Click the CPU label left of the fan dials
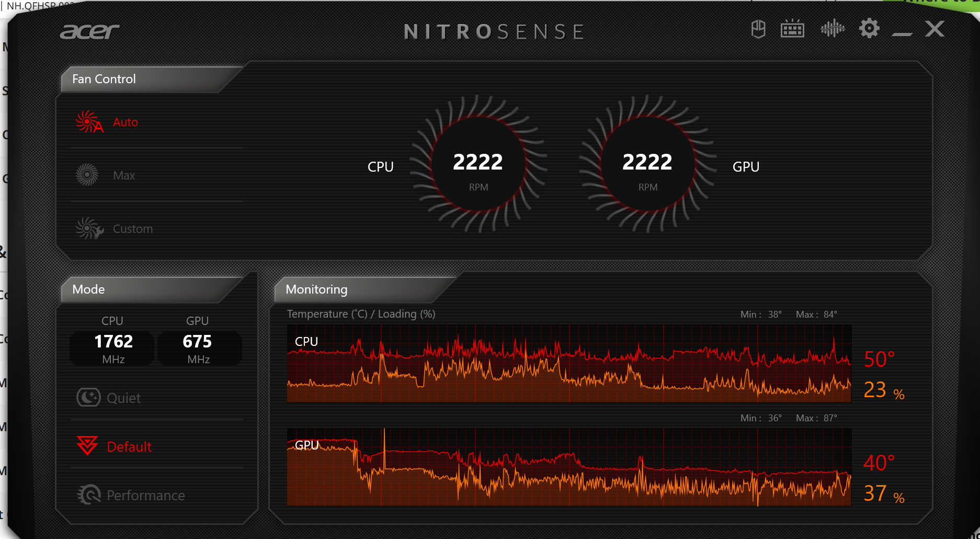 381,167
